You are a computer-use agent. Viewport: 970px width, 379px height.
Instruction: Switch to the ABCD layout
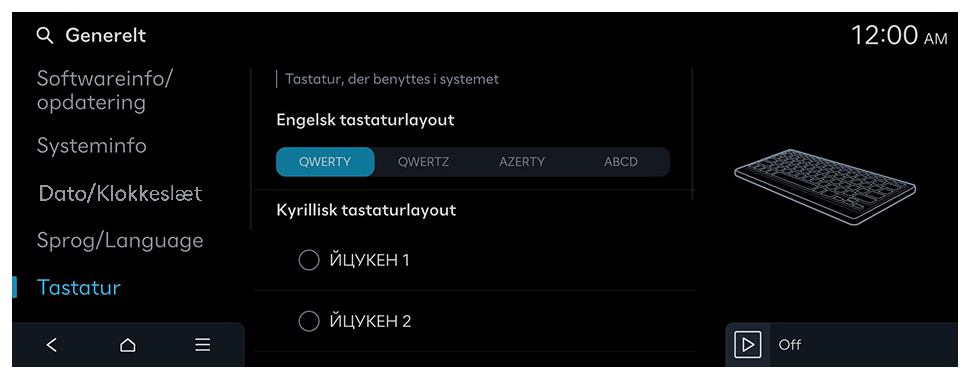(620, 162)
